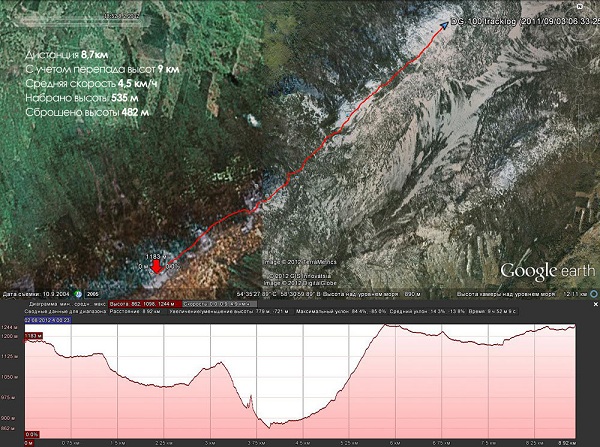Click the 8.92 км end of distance axis
The width and height of the screenshot is (600, 447).
(x=566, y=441)
